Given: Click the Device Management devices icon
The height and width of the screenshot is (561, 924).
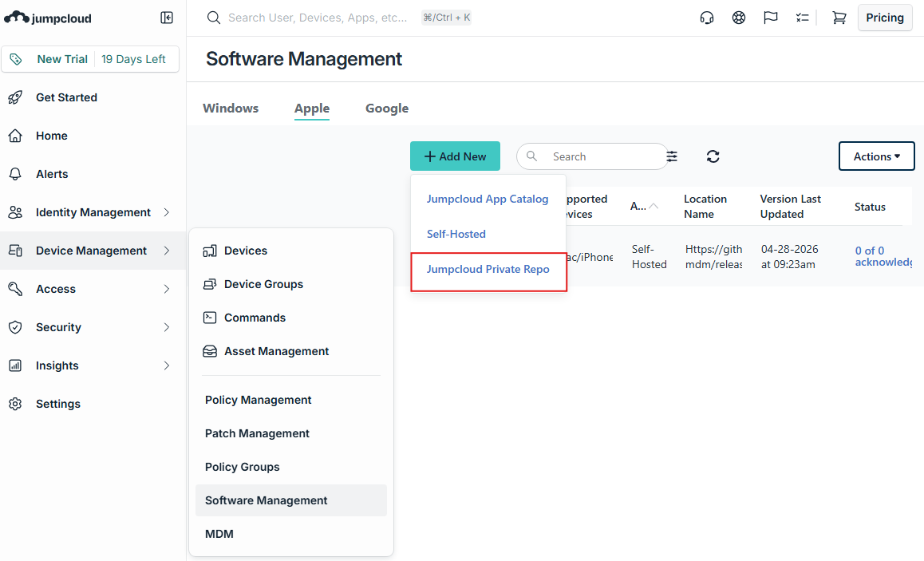Looking at the screenshot, I should click(15, 251).
